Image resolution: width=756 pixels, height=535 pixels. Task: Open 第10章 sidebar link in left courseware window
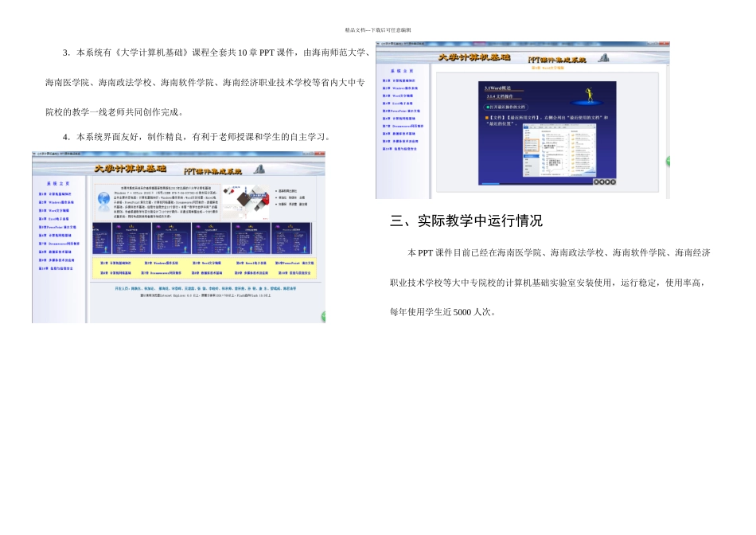pyautogui.click(x=56, y=268)
